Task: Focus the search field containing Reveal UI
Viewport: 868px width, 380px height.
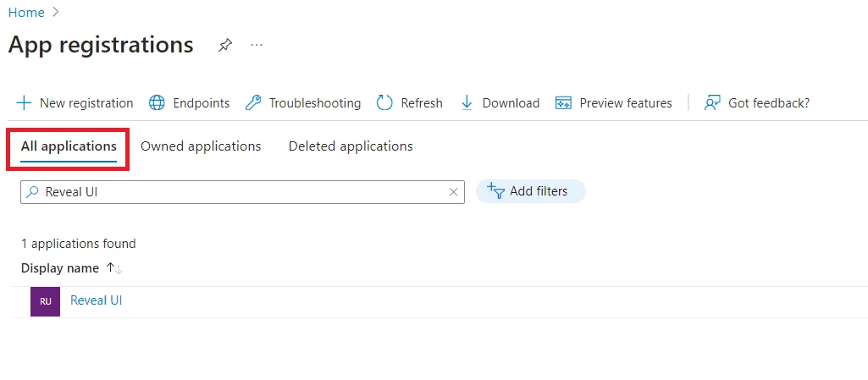Action: pyautogui.click(x=242, y=192)
